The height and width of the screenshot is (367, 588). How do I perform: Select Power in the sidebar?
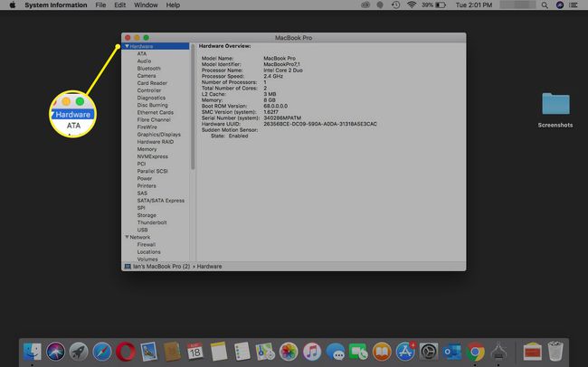(145, 178)
